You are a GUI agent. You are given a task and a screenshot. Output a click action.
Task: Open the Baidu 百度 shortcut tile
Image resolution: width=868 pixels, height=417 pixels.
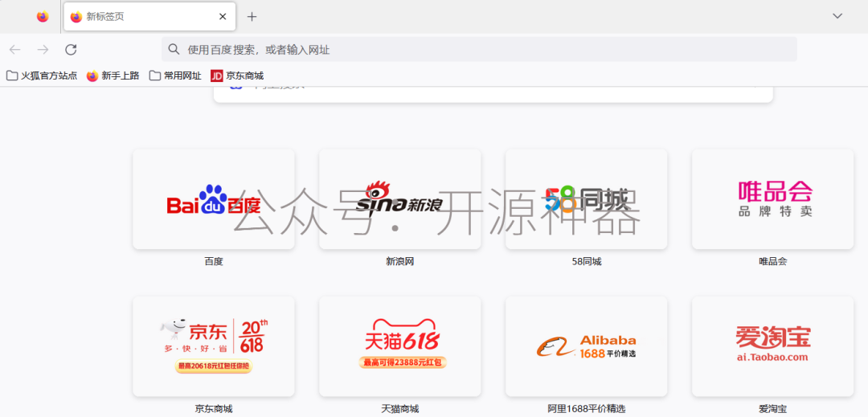point(214,199)
